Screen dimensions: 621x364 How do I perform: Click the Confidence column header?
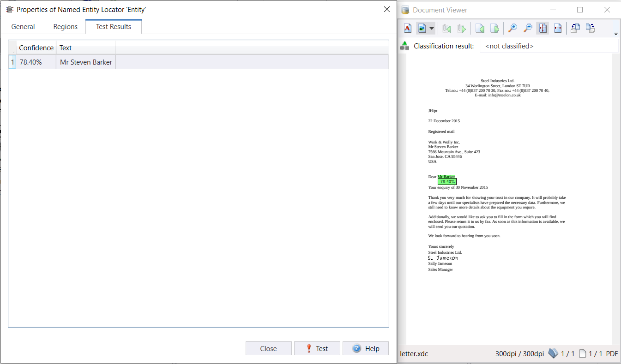coord(36,48)
